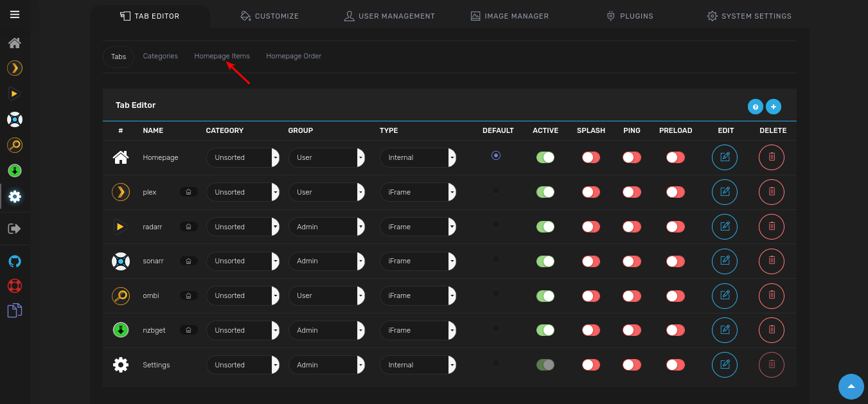The width and height of the screenshot is (868, 404).
Task: Open the Type dropdown for nzbget
Action: point(418,329)
